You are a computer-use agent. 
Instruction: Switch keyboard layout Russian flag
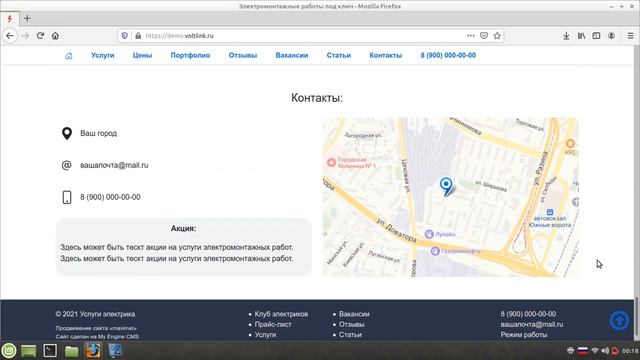[582, 351]
